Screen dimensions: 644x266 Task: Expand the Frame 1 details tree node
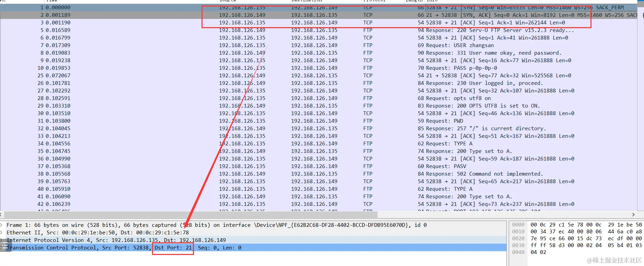click(x=2, y=225)
